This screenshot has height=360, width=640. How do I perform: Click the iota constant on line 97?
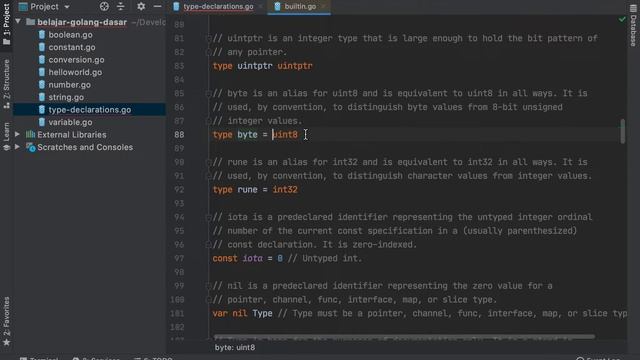tap(253, 258)
